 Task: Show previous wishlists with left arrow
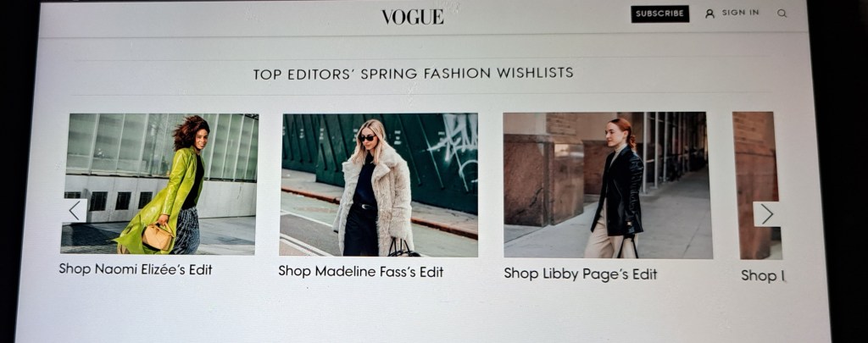click(75, 210)
